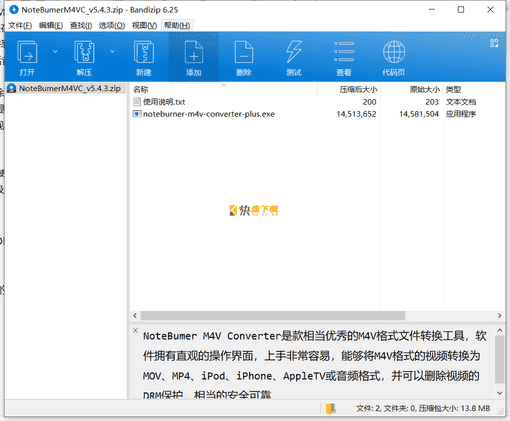This screenshot has width=510, height=421.
Task: Click the comment panel vertical scrollbar thumb
Action: point(499,359)
